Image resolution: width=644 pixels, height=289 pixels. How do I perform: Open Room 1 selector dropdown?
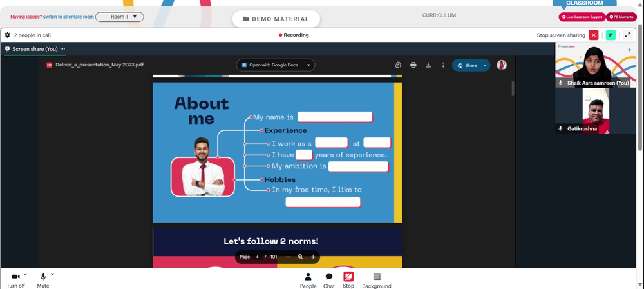point(120,17)
